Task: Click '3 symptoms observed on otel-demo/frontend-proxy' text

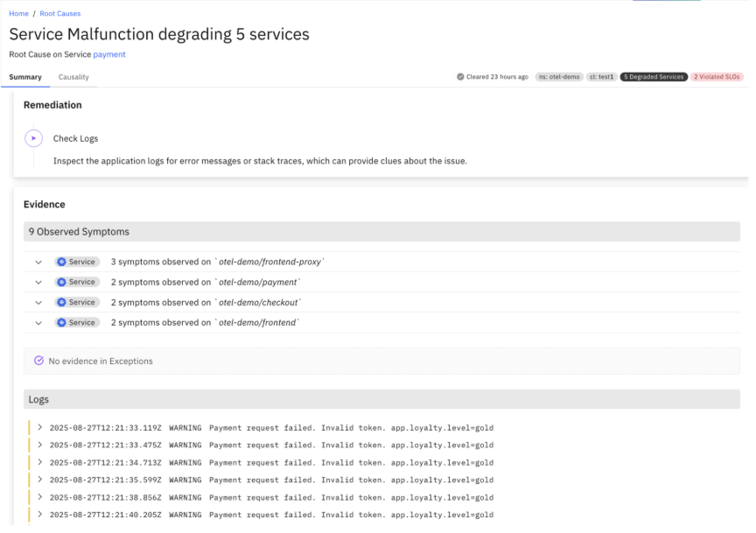Action: click(218, 262)
